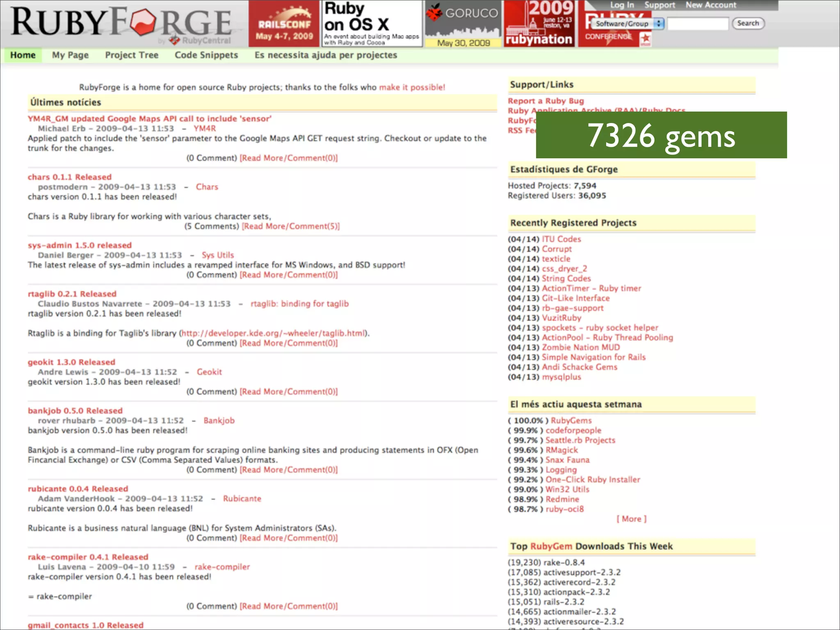Open the RubyGems most active project
The height and width of the screenshot is (630, 840).
[x=571, y=420]
